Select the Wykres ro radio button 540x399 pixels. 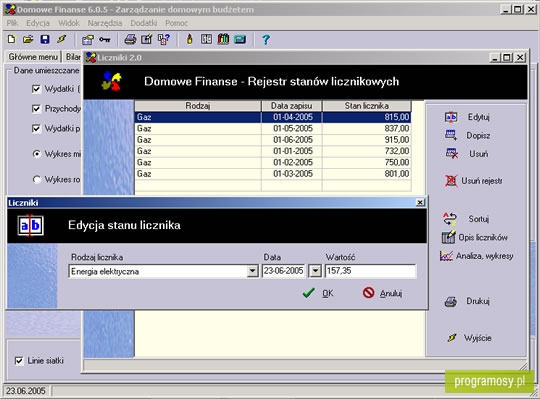point(37,179)
